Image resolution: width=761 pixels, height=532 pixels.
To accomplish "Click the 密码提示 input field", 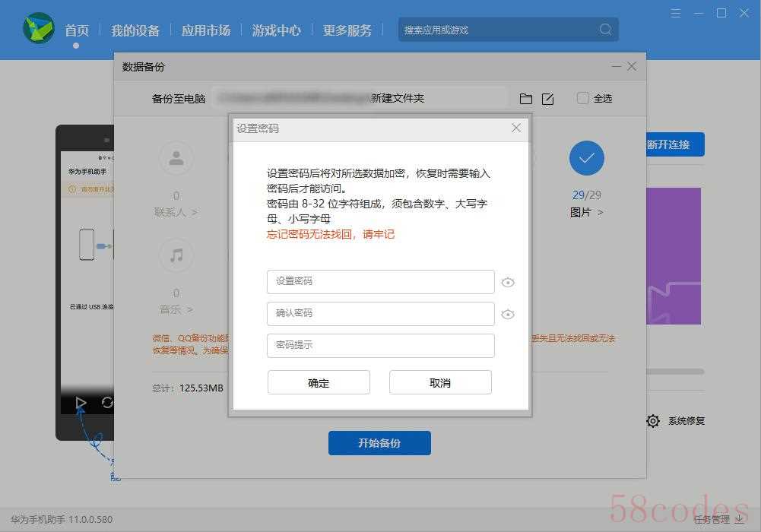I will tap(380, 346).
